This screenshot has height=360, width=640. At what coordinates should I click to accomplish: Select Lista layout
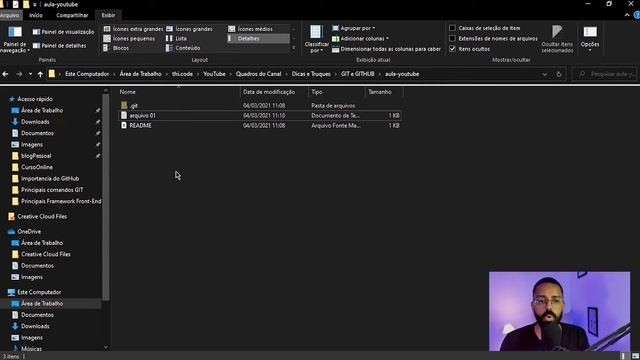(x=176, y=38)
